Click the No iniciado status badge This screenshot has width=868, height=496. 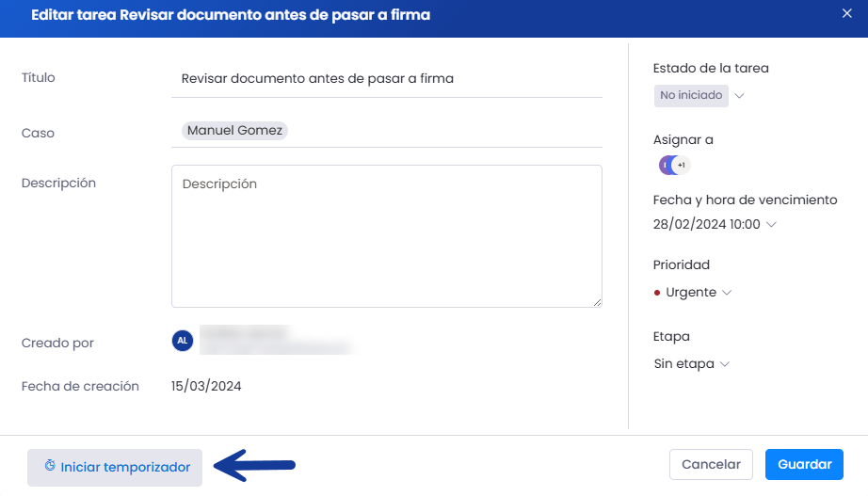(691, 95)
